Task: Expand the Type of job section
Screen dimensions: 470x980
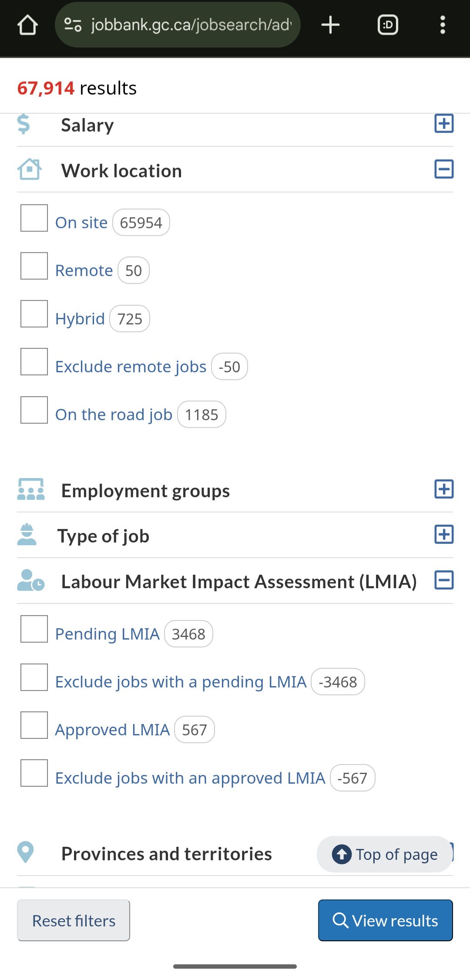Action: pyautogui.click(x=444, y=535)
